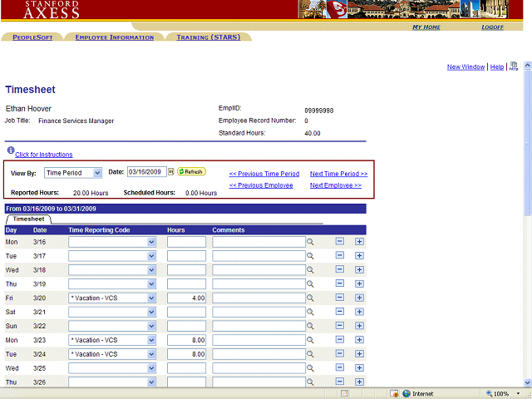Click the magnifier icon for Mon 3/16 comments
Image resolution: width=532 pixels, height=399 pixels.
click(310, 242)
